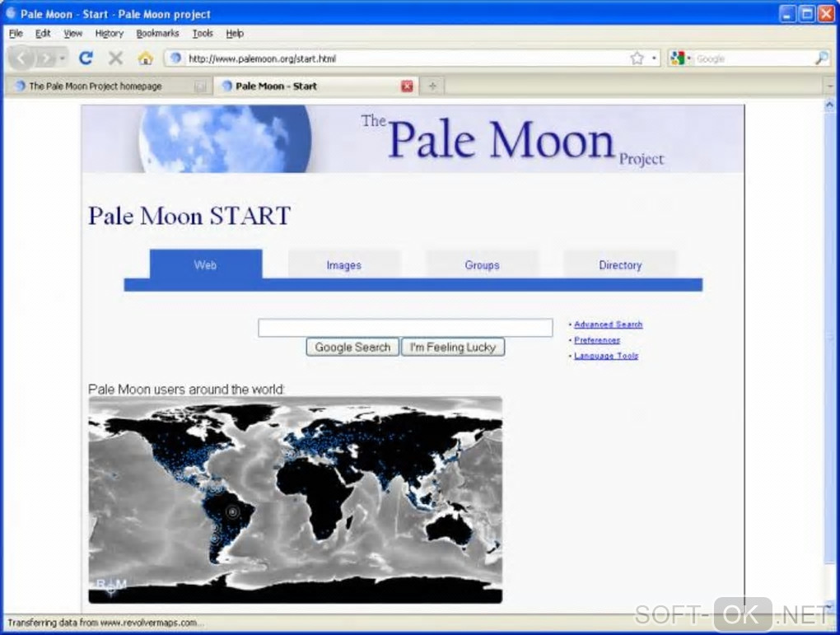Open the Preferences link
Screen dimensions: 840x635
click(597, 340)
